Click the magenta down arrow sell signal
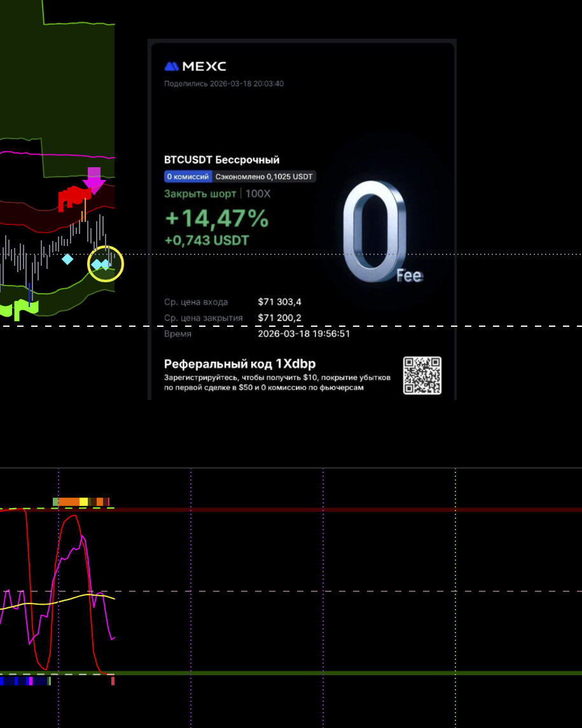Screen dimensions: 582x728 click(94, 180)
